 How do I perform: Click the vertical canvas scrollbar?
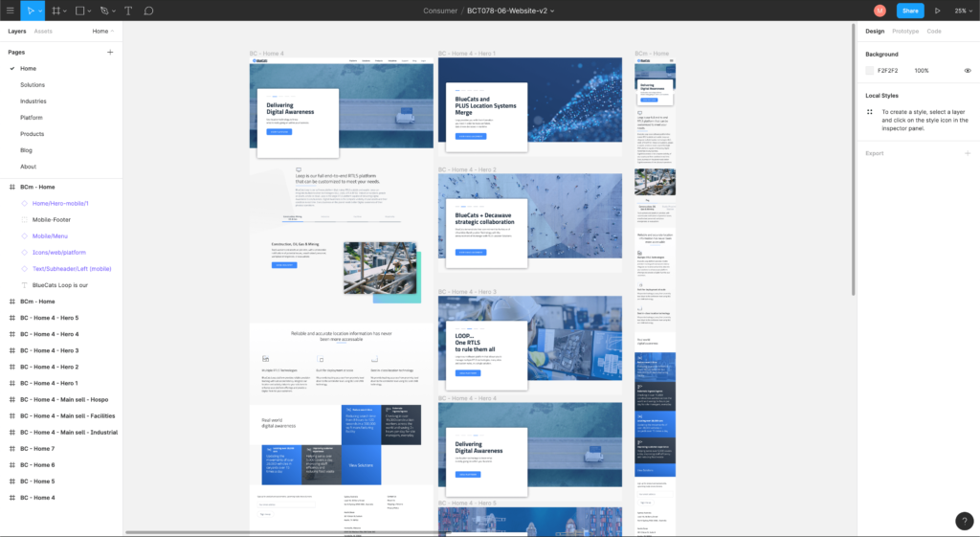pyautogui.click(x=853, y=160)
